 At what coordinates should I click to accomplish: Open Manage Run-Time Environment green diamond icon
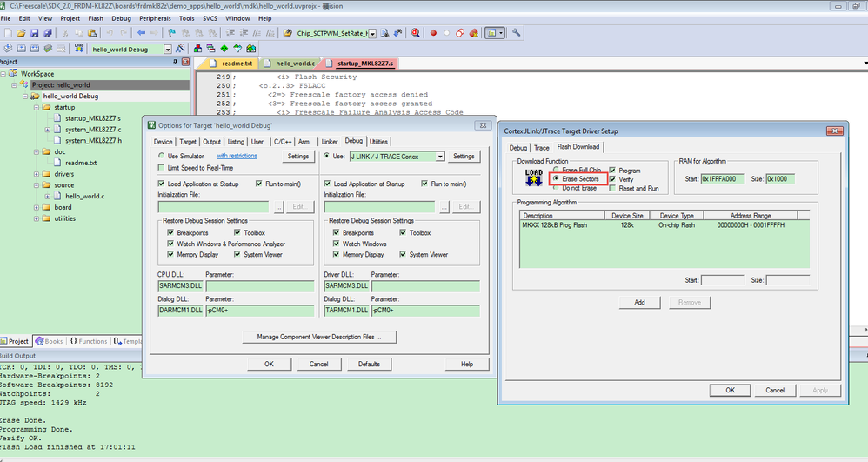[x=224, y=49]
